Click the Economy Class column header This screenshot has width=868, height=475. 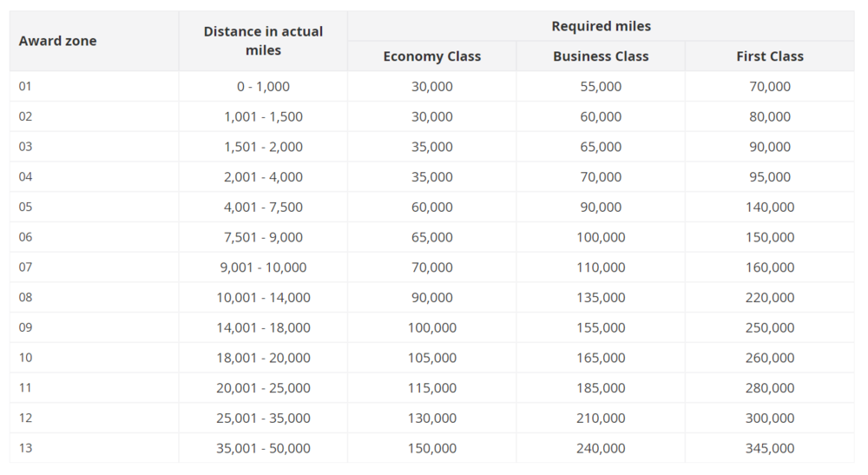[431, 56]
